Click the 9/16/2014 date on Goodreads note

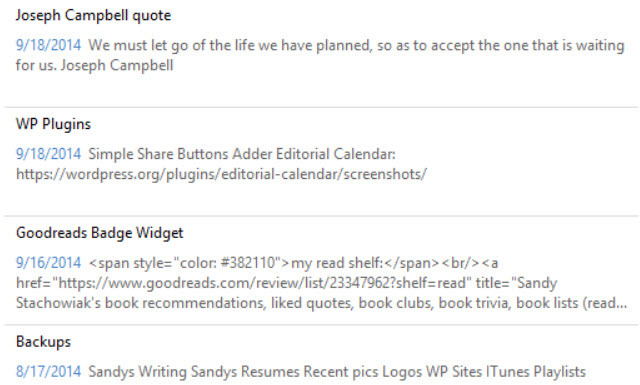[x=49, y=263]
